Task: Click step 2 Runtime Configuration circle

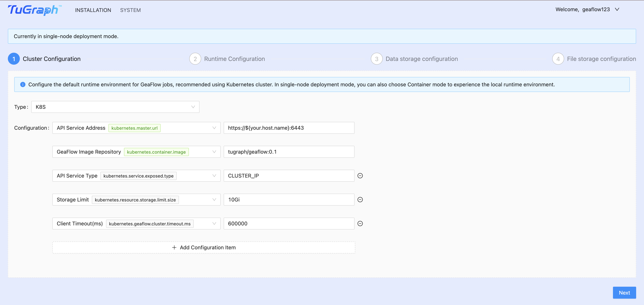Action: click(x=195, y=59)
